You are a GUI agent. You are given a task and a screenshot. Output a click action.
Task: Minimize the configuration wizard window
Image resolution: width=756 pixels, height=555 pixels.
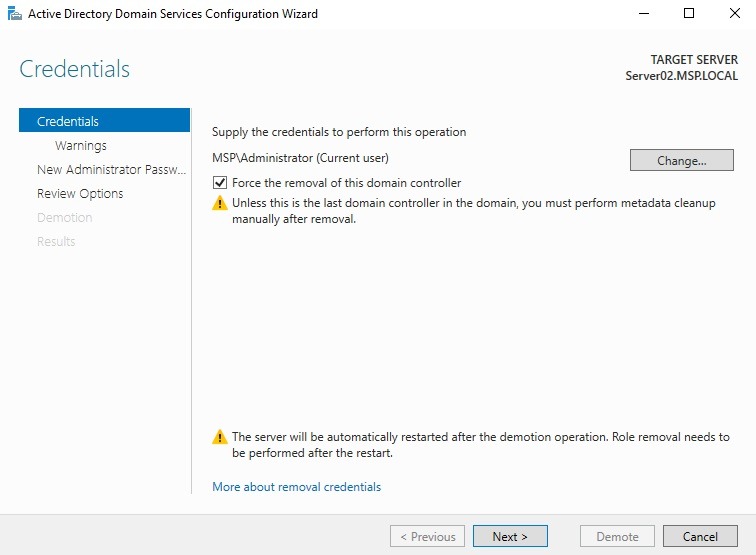[x=642, y=14]
